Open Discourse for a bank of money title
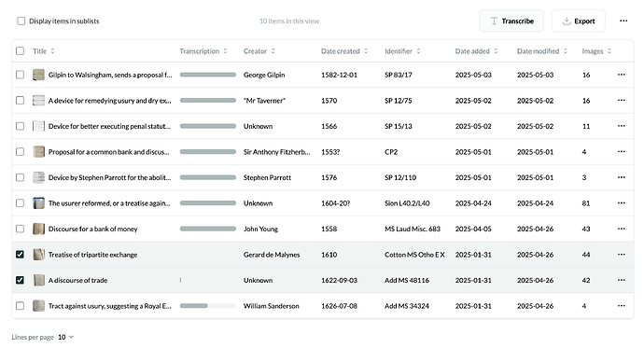This screenshot has width=644, height=348. [92, 229]
